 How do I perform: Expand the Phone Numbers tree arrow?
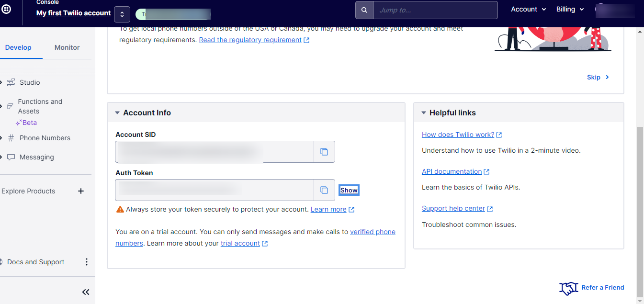pos(1,138)
